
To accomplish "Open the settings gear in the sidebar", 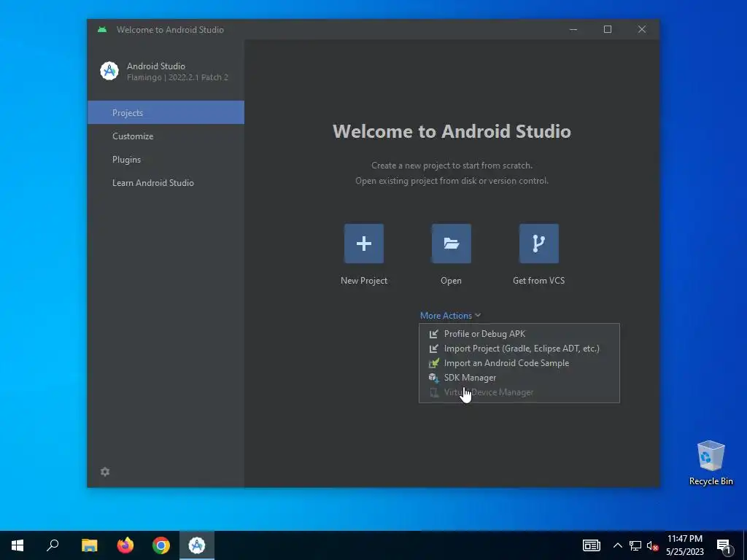I will (x=105, y=472).
